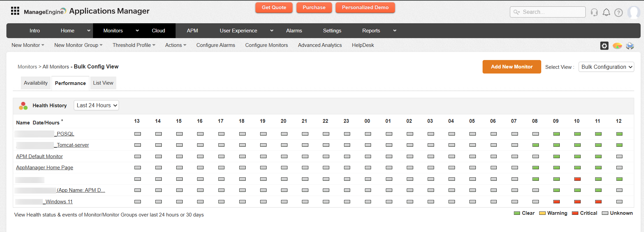Viewport: 644px width, 232px height.
Task: Click the Personalized Demo button
Action: coord(365,7)
